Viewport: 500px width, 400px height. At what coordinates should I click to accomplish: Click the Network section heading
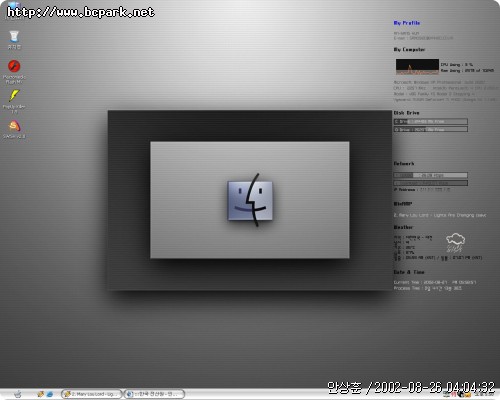click(x=404, y=164)
